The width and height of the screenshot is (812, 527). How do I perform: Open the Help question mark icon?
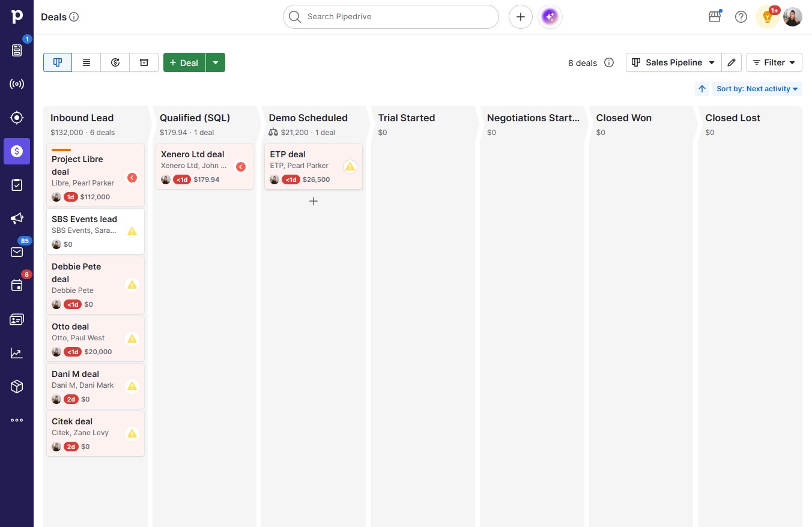pos(741,17)
